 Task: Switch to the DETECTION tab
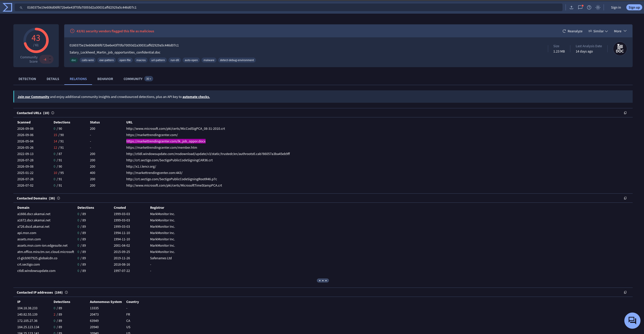tap(27, 79)
